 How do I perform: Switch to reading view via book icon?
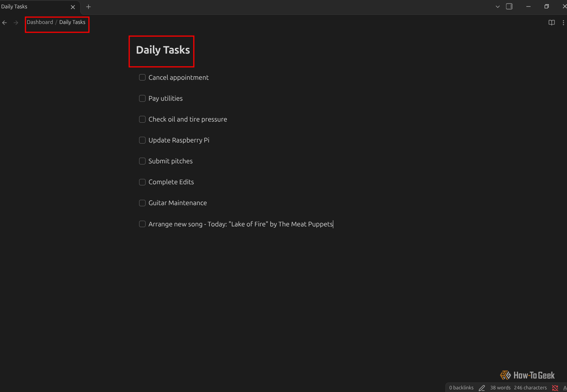[x=552, y=23]
